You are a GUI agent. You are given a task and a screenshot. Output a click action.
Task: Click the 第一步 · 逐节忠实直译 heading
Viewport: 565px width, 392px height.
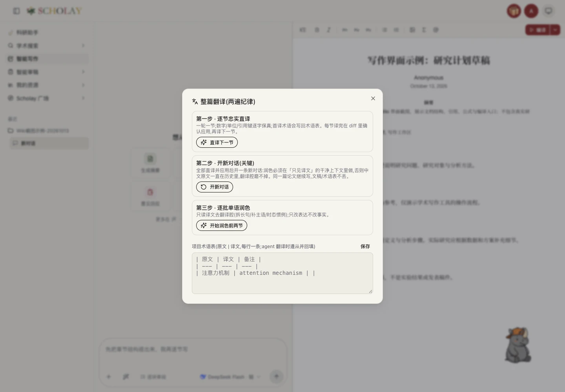[223, 119]
